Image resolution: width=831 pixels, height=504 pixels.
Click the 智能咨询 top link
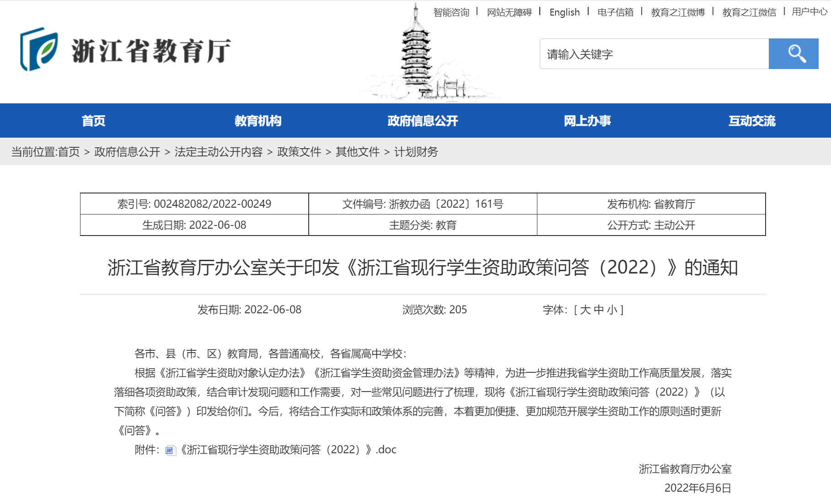(x=451, y=12)
